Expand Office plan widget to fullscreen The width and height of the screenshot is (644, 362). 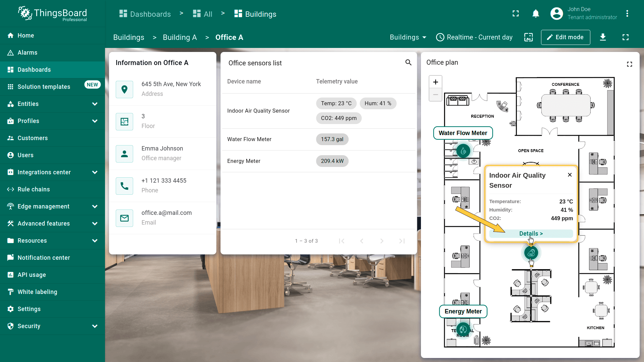[629, 64]
